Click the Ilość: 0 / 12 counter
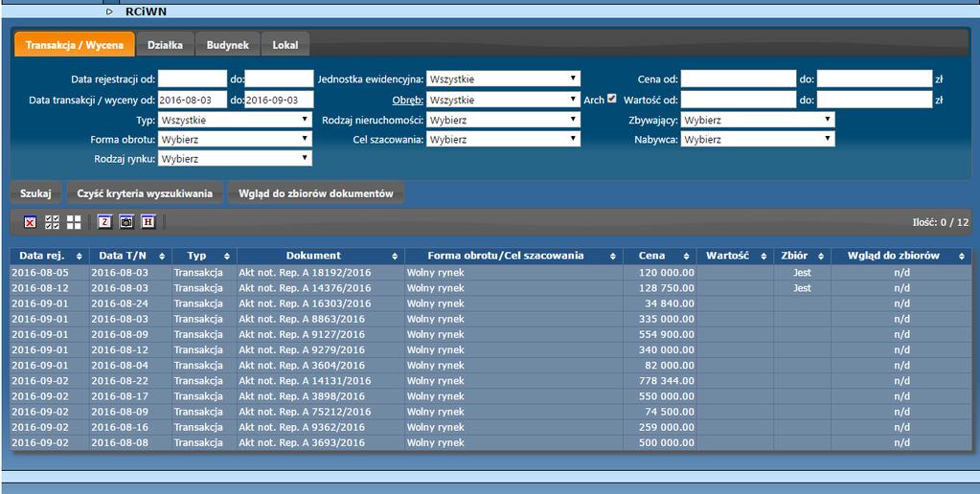Viewport: 980px width, 494px height. click(941, 222)
